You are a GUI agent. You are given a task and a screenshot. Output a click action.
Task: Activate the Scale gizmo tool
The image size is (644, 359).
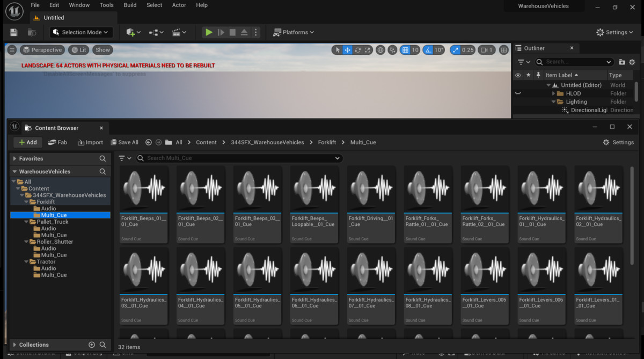(368, 50)
